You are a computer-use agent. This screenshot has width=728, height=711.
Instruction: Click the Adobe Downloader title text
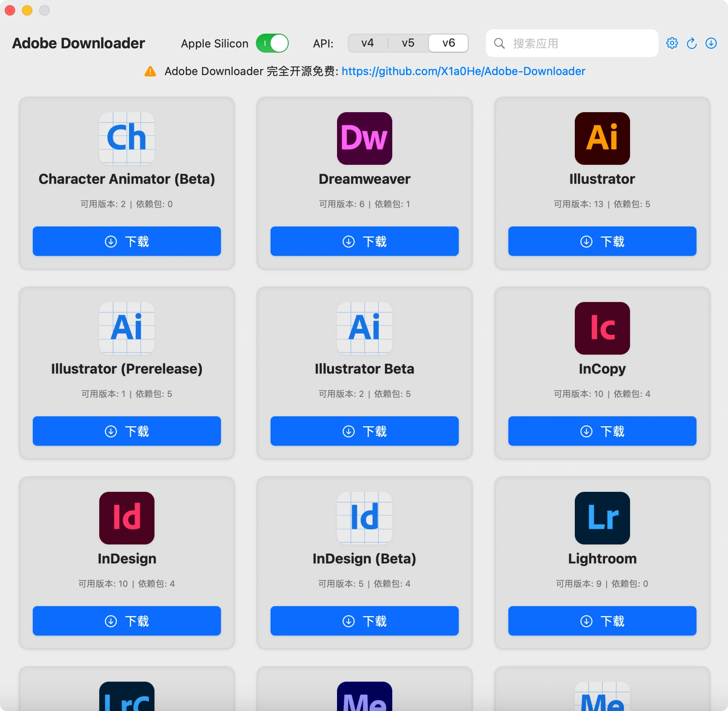(79, 43)
